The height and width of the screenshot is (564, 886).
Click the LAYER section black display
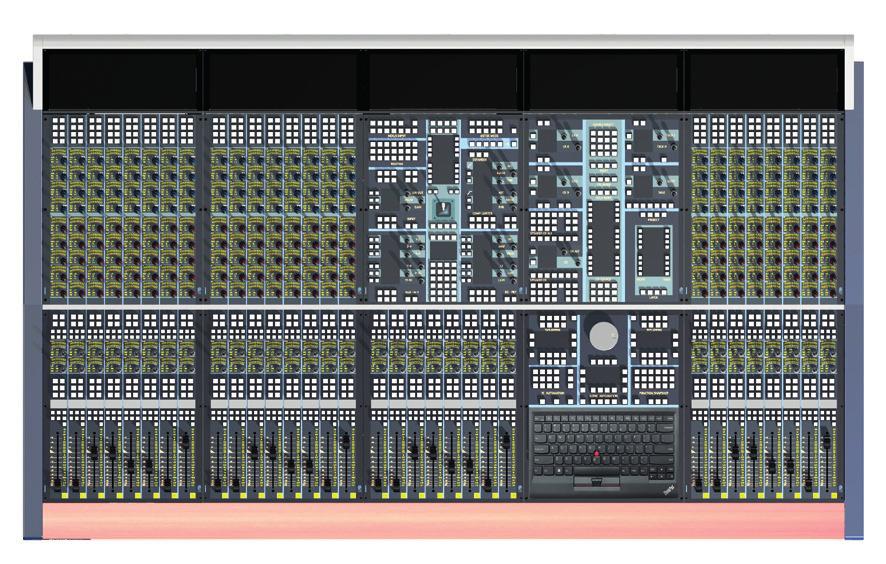pos(654,252)
